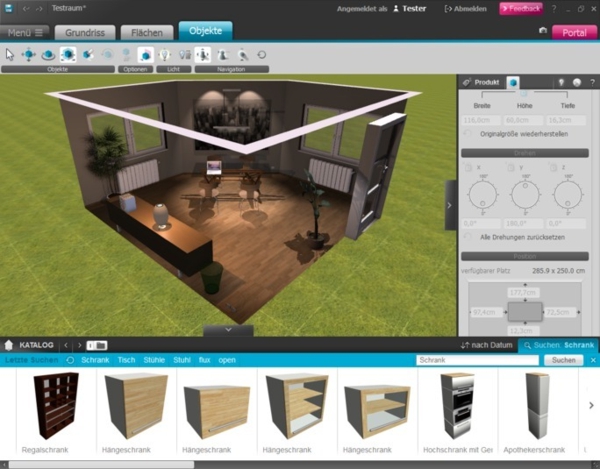Open the Menü dropdown
Screen dimensions: 600x469
[26, 32]
